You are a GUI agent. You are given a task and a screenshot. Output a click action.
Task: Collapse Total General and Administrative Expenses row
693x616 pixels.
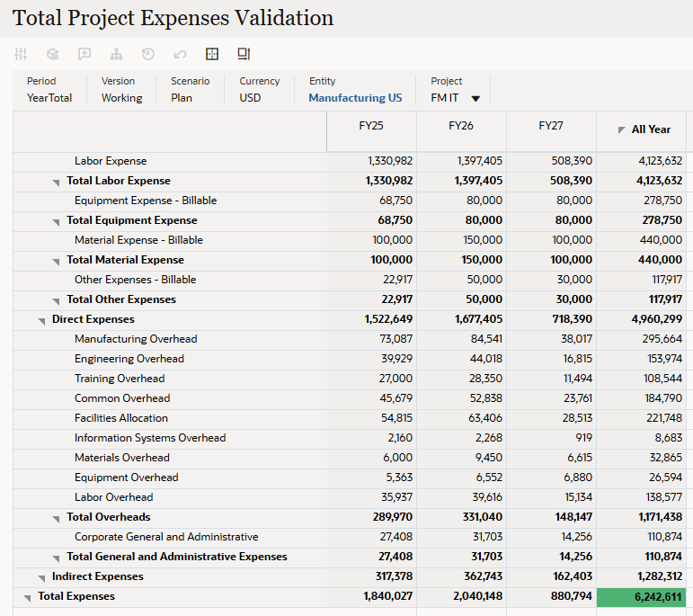56,558
